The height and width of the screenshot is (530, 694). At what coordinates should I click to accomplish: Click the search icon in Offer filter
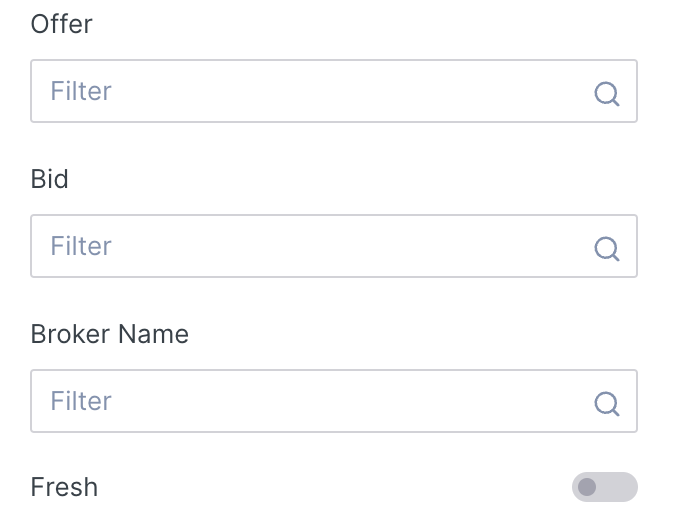tap(607, 94)
